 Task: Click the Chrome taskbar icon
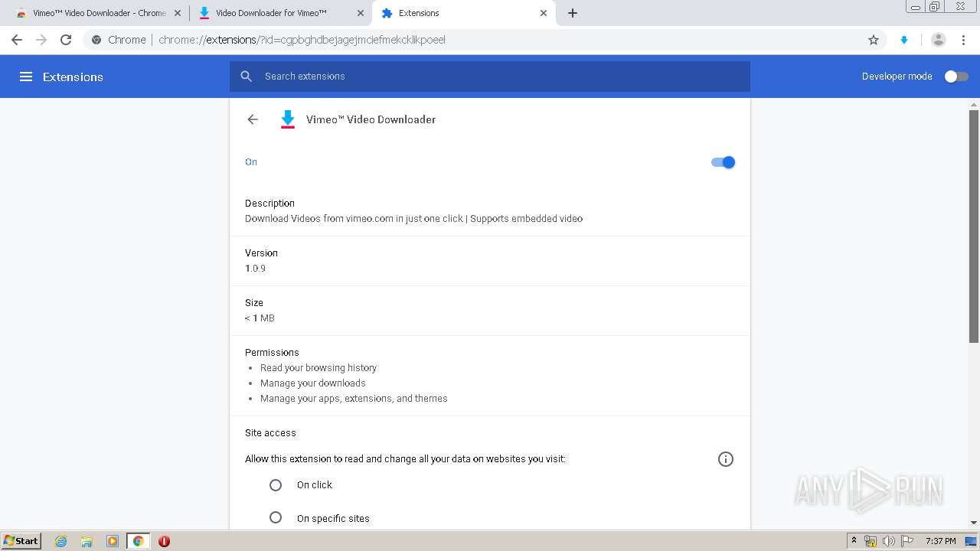coord(139,541)
